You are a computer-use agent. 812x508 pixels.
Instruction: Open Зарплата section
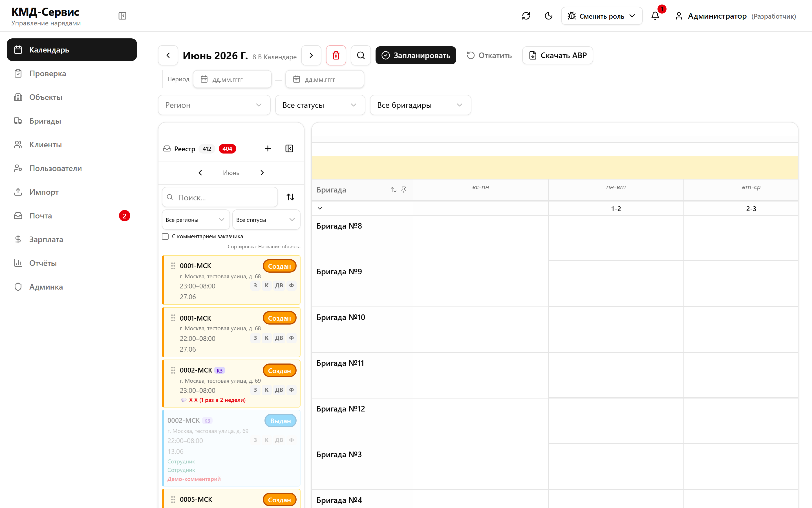tap(72, 239)
